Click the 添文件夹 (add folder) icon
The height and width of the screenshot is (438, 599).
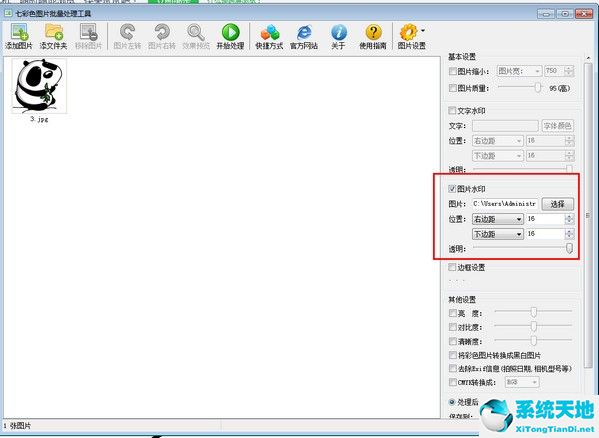click(53, 32)
